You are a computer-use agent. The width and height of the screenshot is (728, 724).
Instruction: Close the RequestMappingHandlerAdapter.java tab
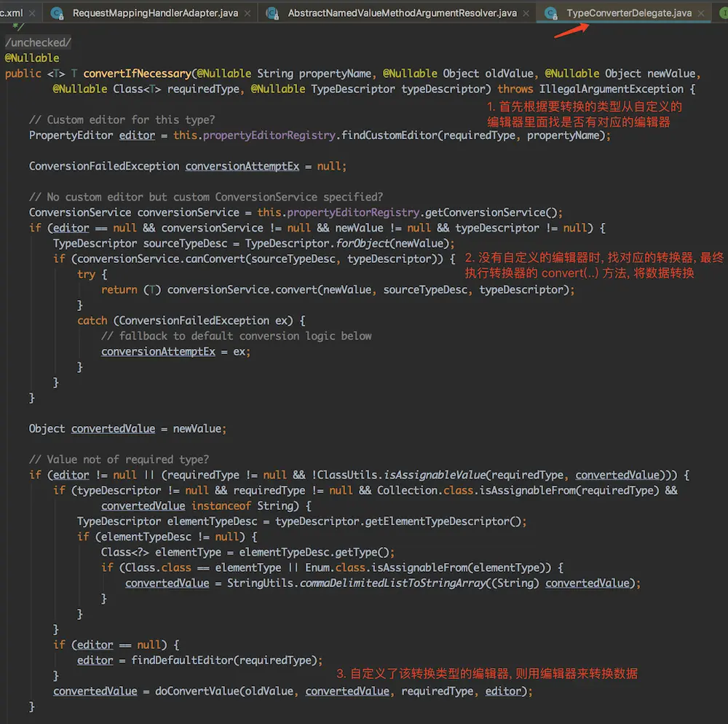point(248,13)
